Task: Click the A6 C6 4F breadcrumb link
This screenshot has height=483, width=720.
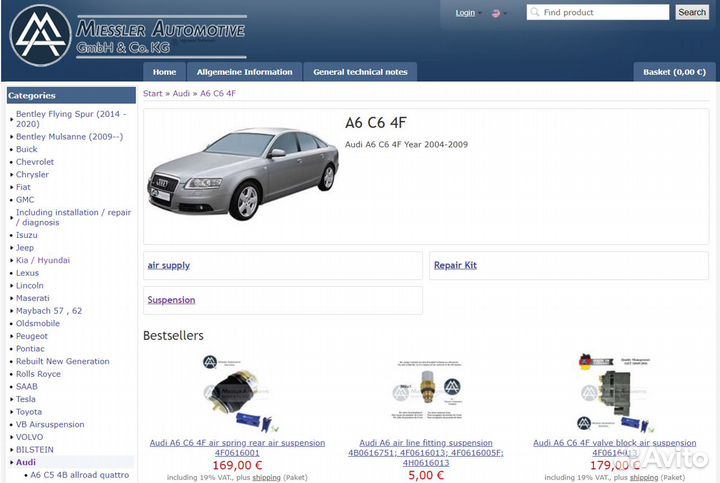Action: (x=218, y=94)
